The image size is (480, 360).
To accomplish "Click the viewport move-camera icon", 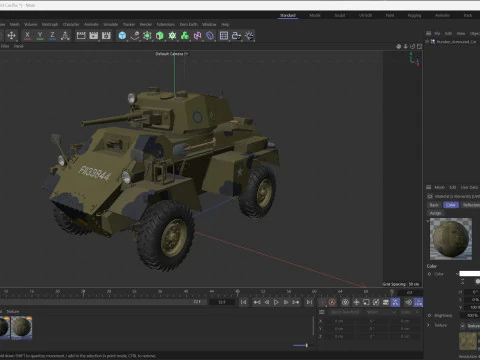I will (399, 46).
